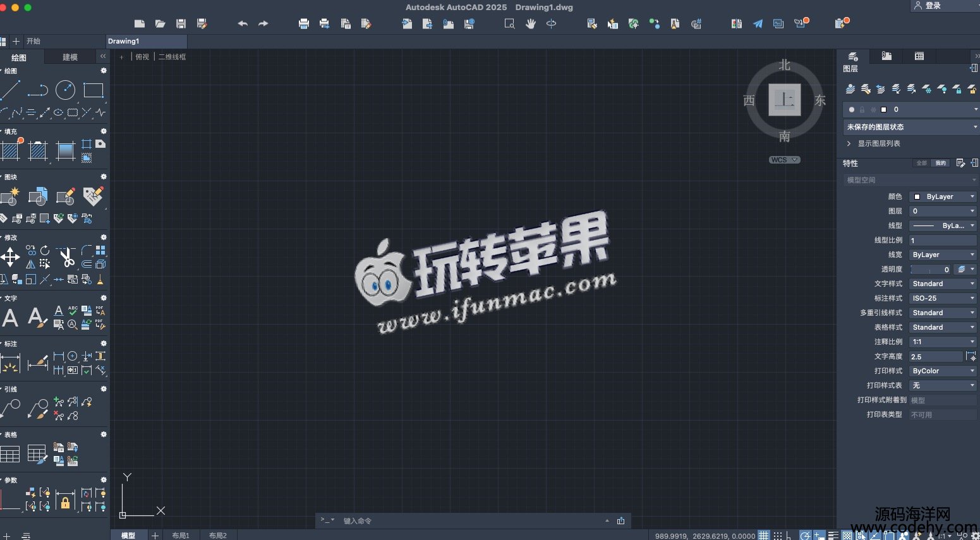Open the Drawing1 file tab
Viewport: 980px width, 540px height.
click(147, 41)
